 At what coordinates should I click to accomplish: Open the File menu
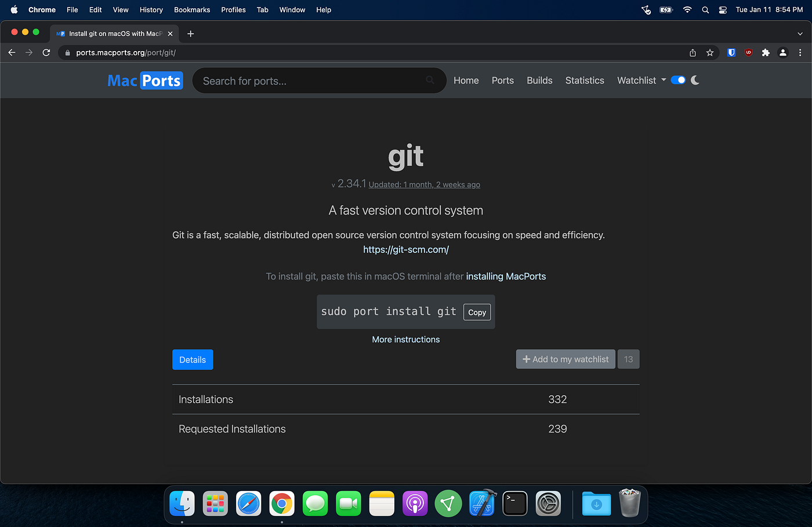(72, 10)
